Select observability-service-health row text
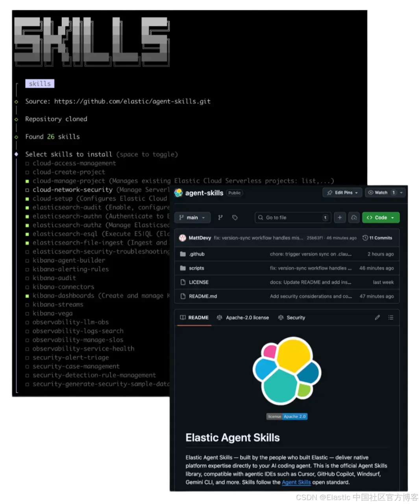 click(x=83, y=349)
